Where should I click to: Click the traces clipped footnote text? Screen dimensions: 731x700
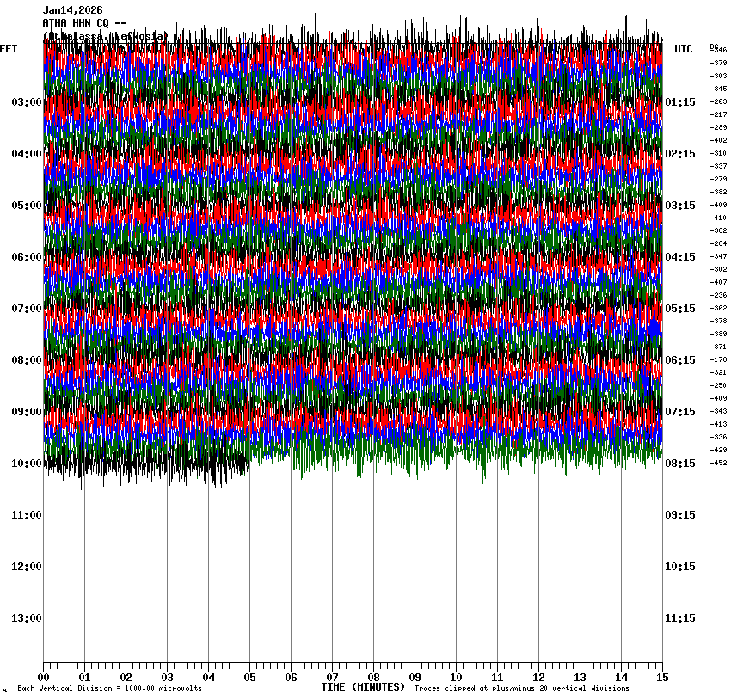pos(521,689)
